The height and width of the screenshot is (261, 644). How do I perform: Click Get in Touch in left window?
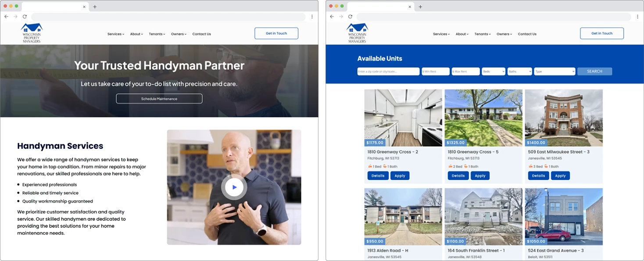[276, 33]
